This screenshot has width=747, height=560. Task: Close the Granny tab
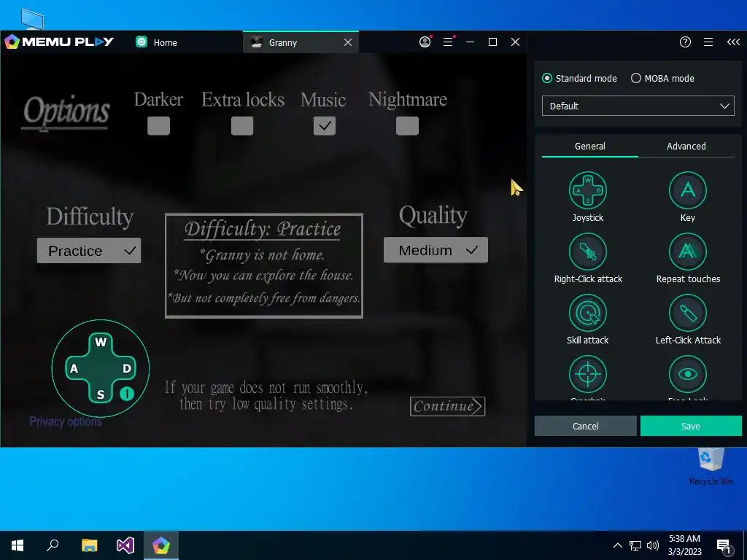pyautogui.click(x=348, y=42)
